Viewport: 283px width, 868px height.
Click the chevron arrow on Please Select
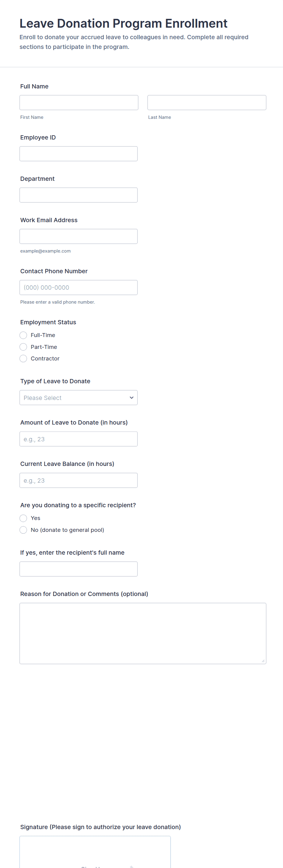(131, 398)
